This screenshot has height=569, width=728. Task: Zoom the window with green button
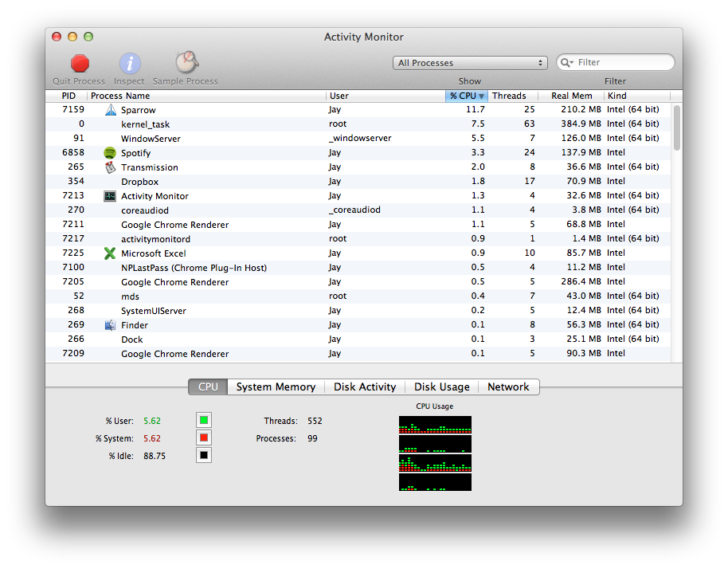point(88,37)
